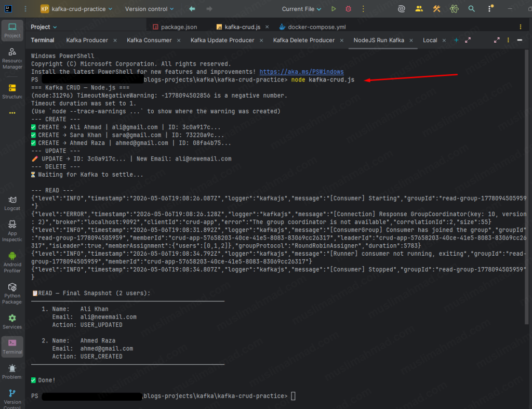This screenshot has width=532, height=409.
Task: Select Kafka Delete Producer tab
Action: click(303, 40)
